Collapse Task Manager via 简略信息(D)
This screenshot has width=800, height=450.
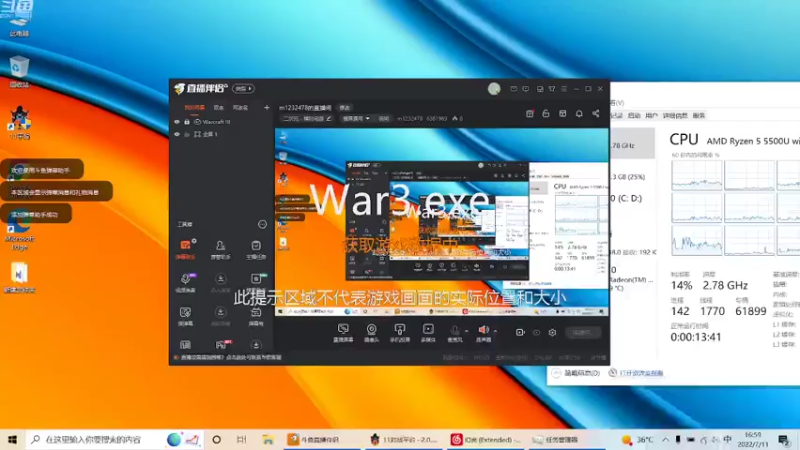point(576,373)
